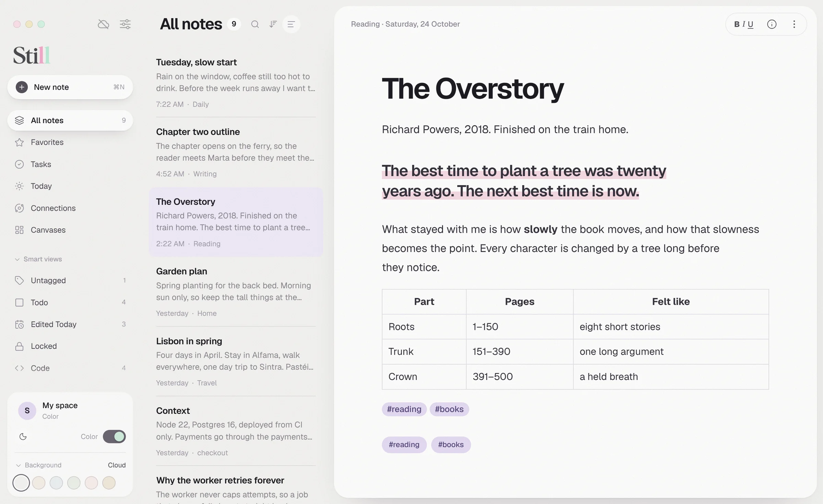Show Locked smart view
The image size is (823, 504).
(x=70, y=346)
